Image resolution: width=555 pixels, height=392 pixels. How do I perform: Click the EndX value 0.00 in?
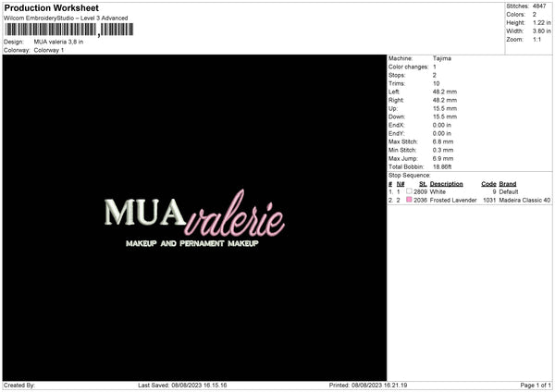[x=442, y=125]
